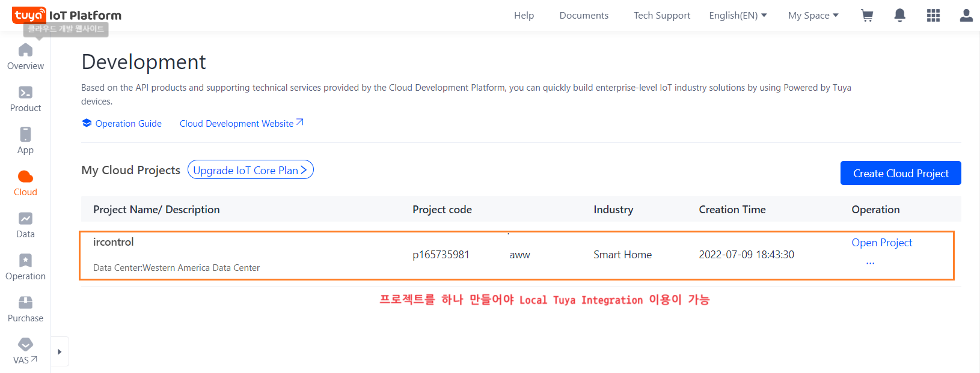Open the Purchase section icon
This screenshot has height=373, width=980.
[x=25, y=302]
